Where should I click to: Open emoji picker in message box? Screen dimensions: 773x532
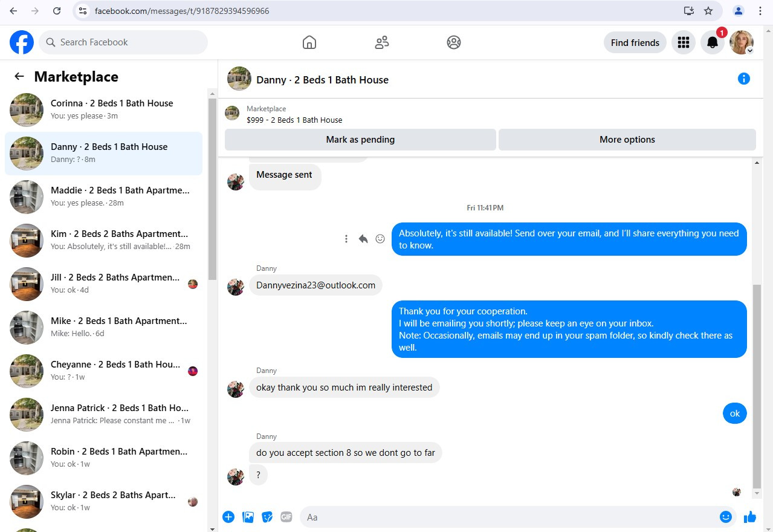726,517
